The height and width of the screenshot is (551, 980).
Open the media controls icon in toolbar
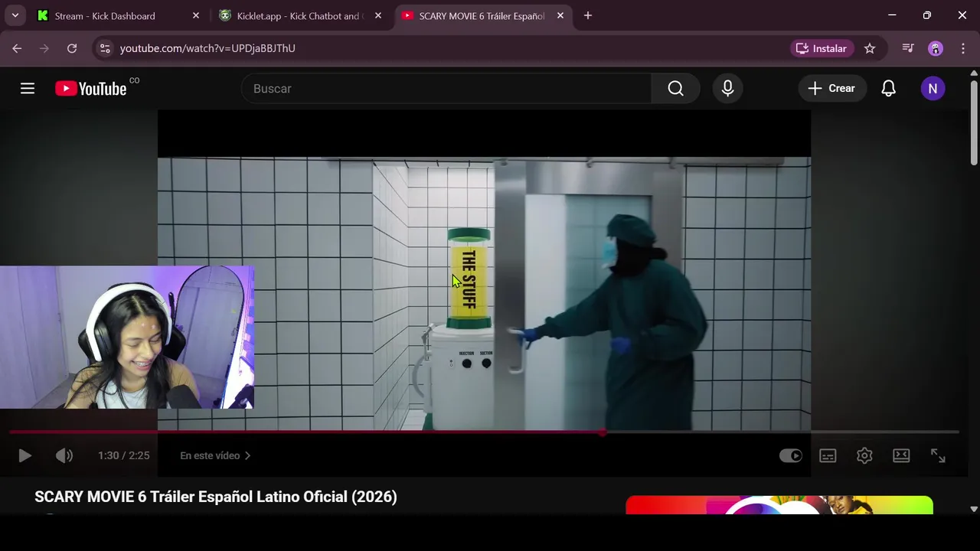click(908, 48)
